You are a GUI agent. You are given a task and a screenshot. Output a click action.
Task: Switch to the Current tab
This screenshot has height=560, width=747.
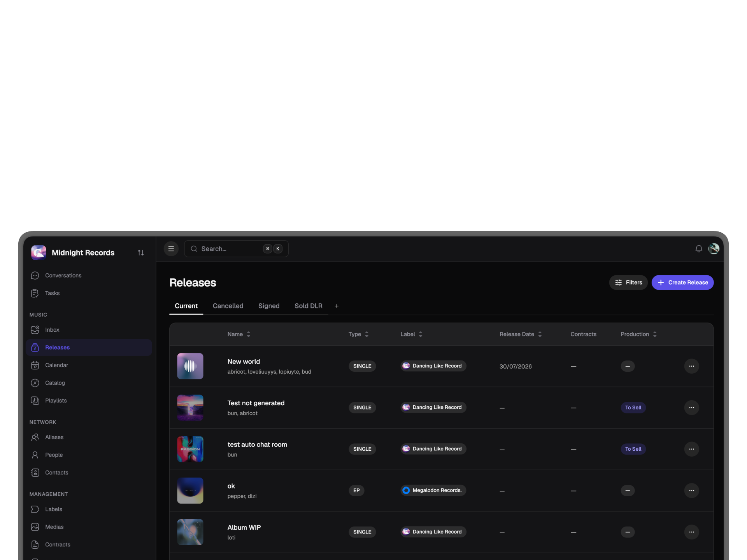[x=186, y=306]
